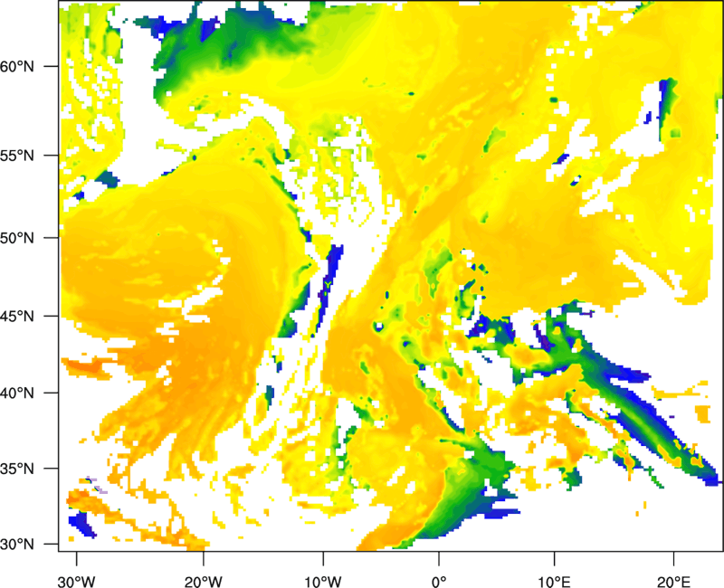Click the 50°N latitude label
This screenshot has width=724, height=588.
coord(17,238)
